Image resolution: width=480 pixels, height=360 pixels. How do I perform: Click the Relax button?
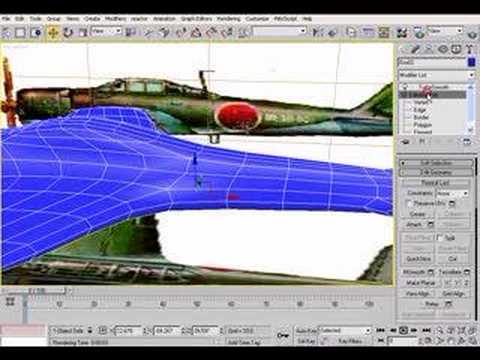coord(432,304)
